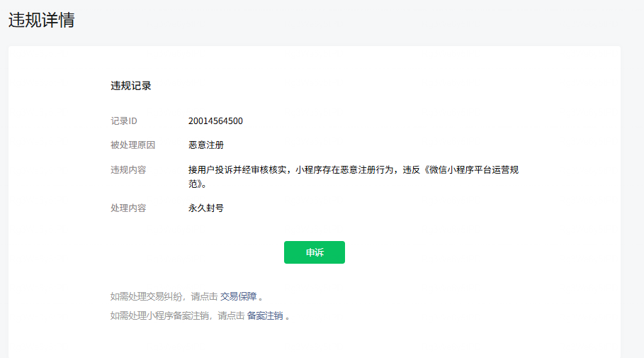Click the 永久封号 penalty value
This screenshot has width=644, height=358.
coord(206,208)
